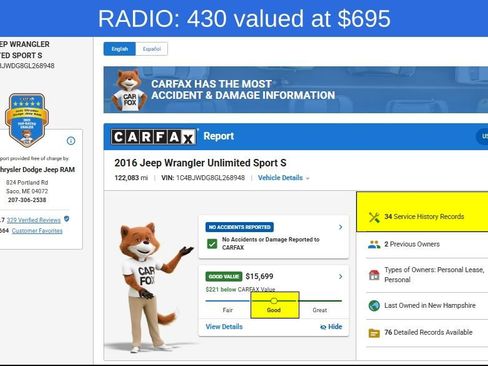Image resolution: width=488 pixels, height=366 pixels.
Task: Select the No Accidents Reported badge
Action: (x=240, y=227)
